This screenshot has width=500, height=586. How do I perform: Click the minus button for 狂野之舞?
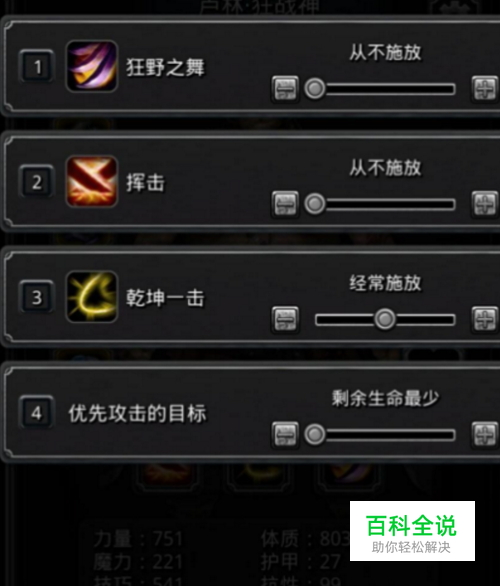pyautogui.click(x=286, y=89)
